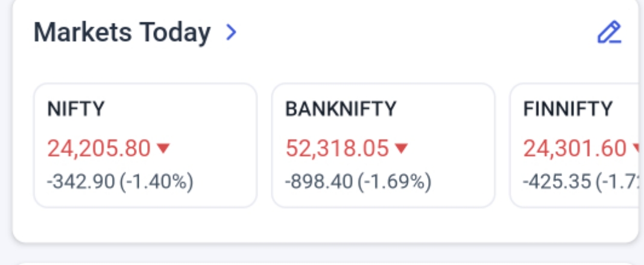Click the BANKNIFTY index name label
Image resolution: width=644 pixels, height=265 pixels.
tap(341, 109)
